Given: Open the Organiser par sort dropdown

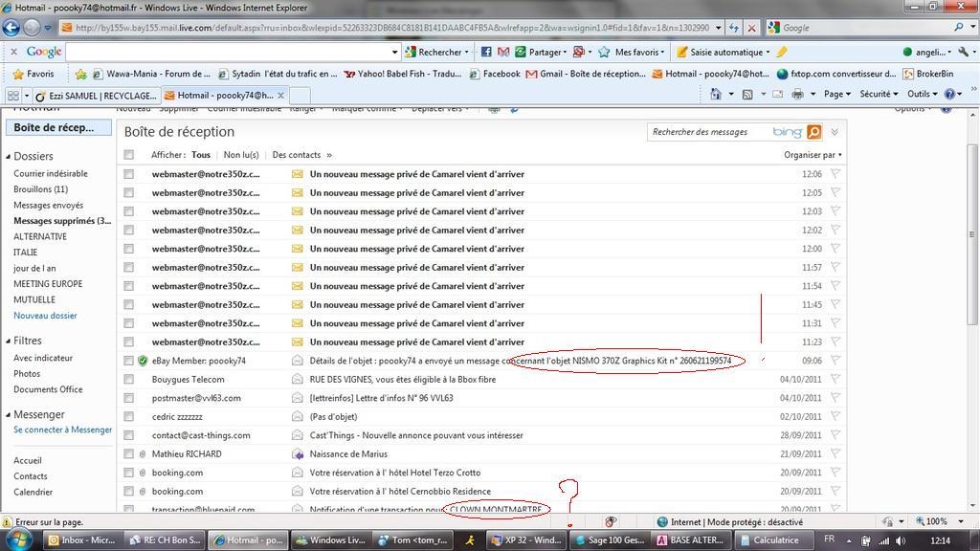Looking at the screenshot, I should 813,155.
